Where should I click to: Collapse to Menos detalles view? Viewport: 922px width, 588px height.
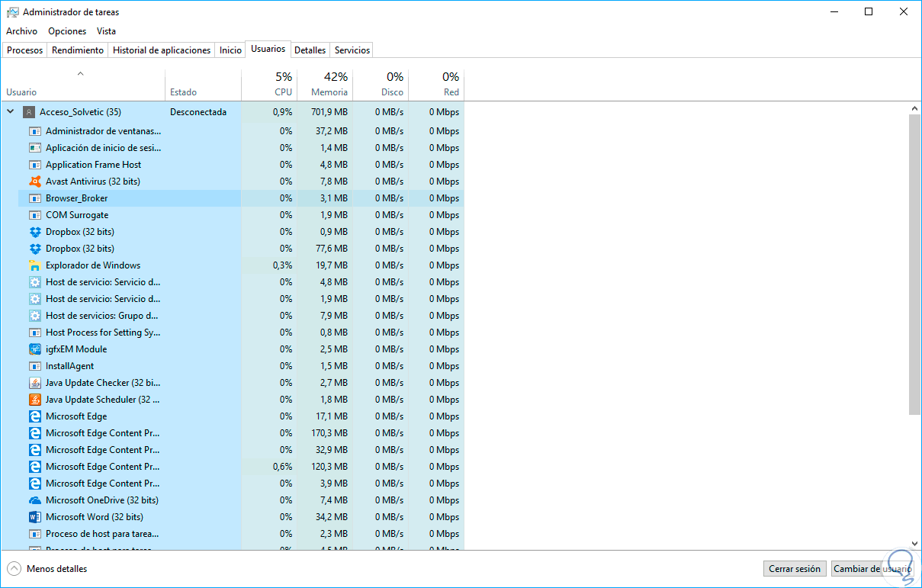[47, 569]
